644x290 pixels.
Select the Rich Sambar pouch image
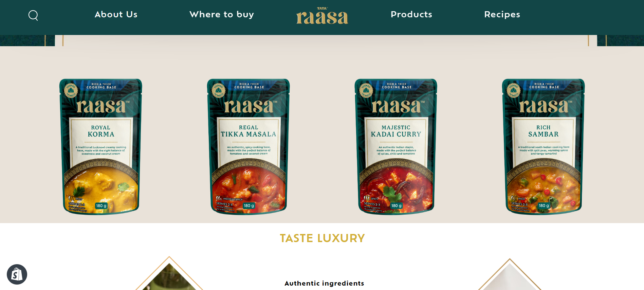click(x=544, y=147)
